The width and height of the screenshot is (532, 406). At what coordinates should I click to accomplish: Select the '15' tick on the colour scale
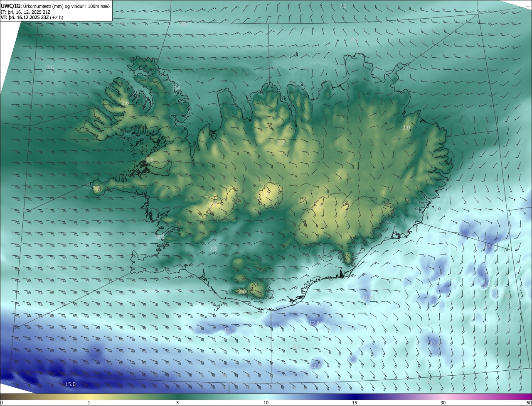click(x=355, y=403)
